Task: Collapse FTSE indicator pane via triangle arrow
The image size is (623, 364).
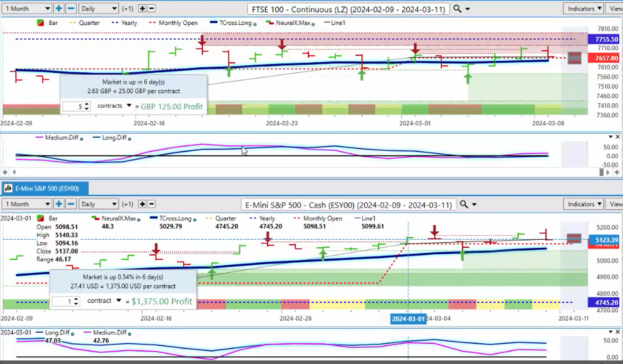Action: pyautogui.click(x=611, y=137)
